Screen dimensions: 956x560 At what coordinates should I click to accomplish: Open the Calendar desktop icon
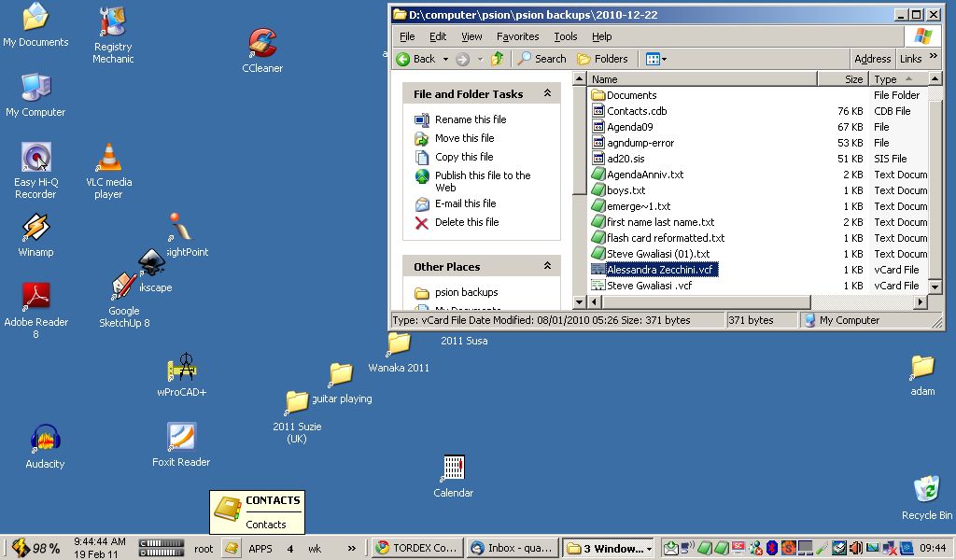tap(453, 469)
